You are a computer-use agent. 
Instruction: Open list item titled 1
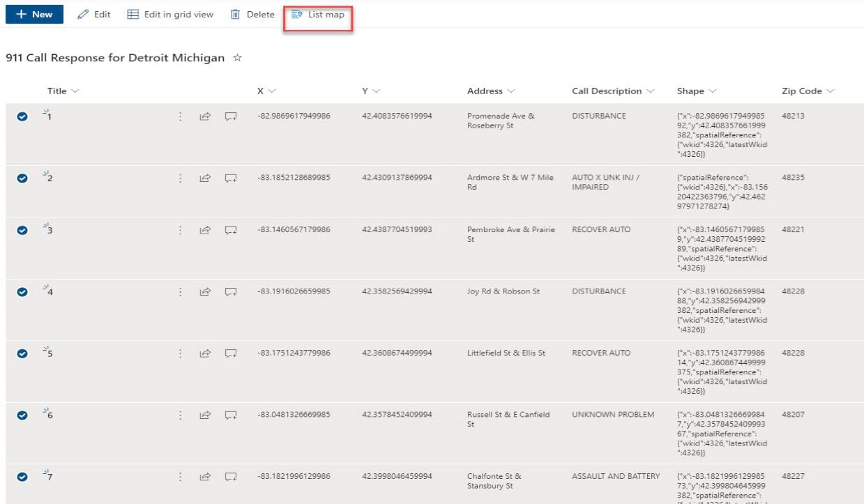pos(50,117)
